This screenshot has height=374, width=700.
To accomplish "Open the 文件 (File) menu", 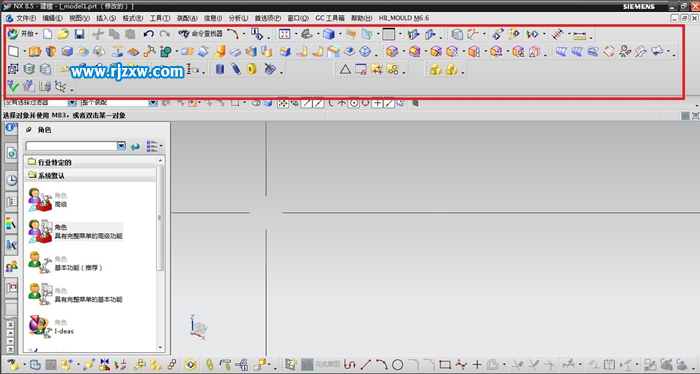I will point(25,18).
